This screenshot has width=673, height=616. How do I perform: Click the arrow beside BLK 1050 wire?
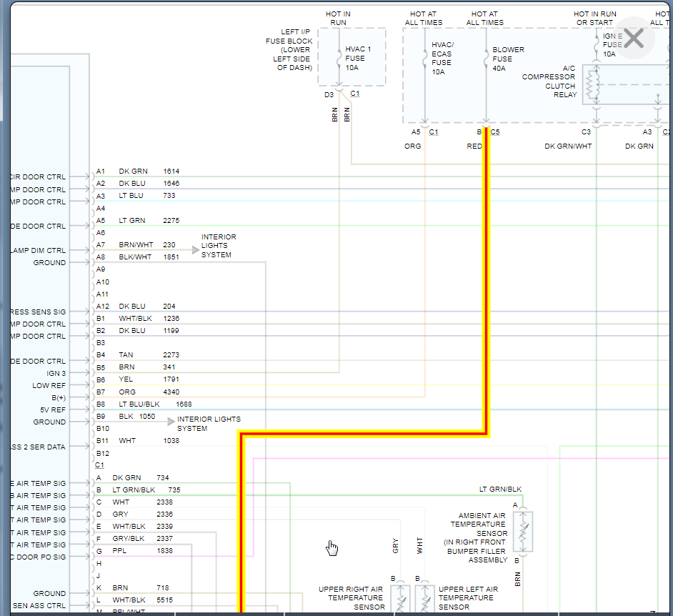coord(171,422)
